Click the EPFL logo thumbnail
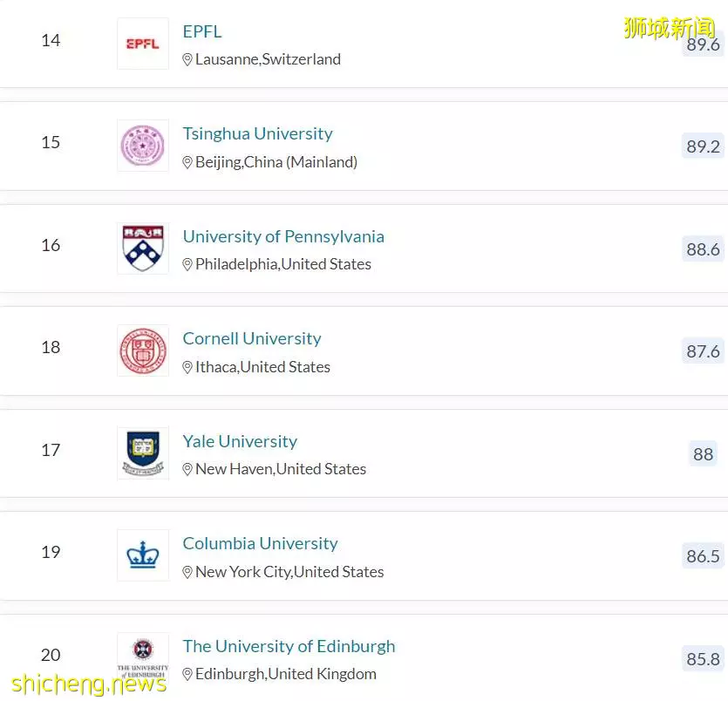The width and height of the screenshot is (728, 701). click(x=143, y=44)
